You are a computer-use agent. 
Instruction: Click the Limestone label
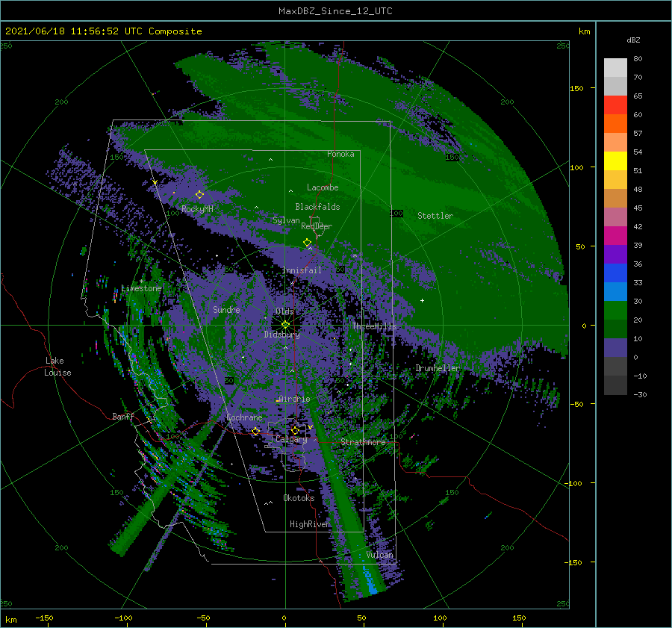click(141, 288)
